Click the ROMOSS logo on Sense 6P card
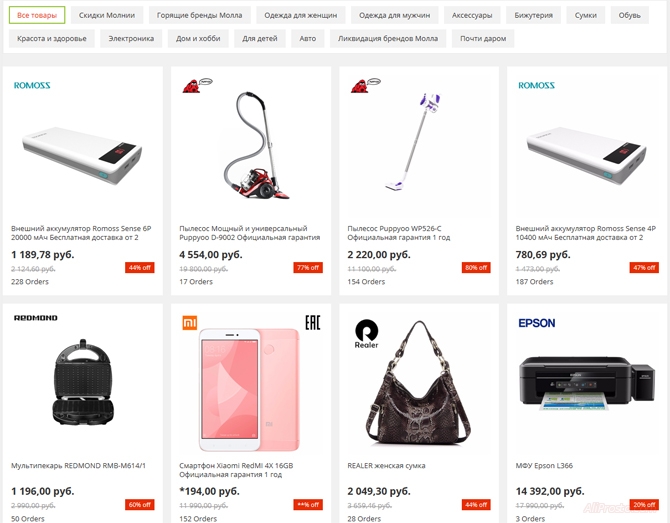Screen dimensions: 670x523 32,85
